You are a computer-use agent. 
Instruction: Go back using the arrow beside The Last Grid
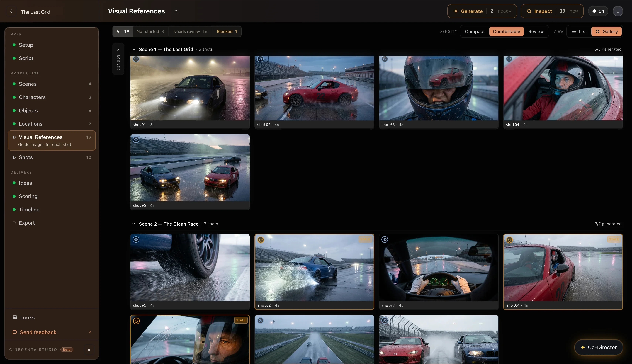(11, 11)
